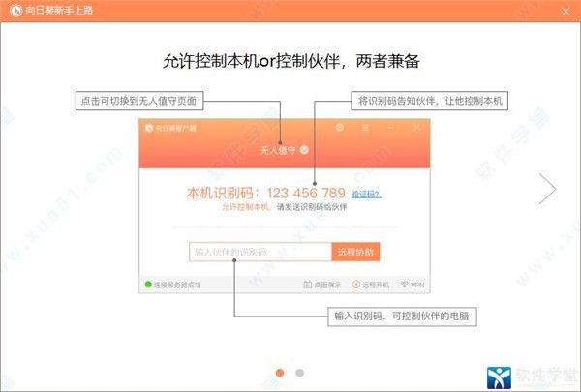Screen dimensions: 581x392
Task: Switch to the 无人值守 page label
Action: [x=277, y=150]
